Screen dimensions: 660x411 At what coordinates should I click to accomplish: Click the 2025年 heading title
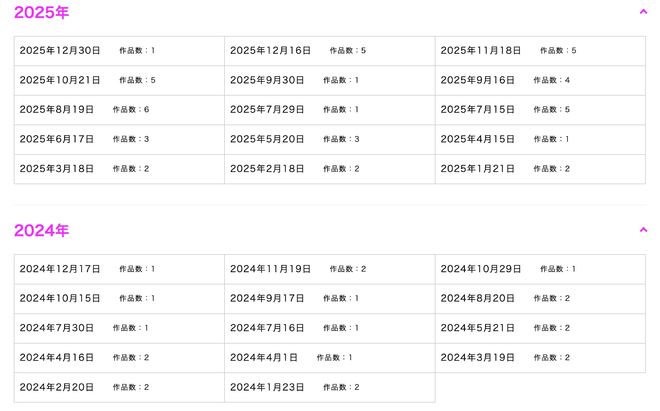coord(41,12)
